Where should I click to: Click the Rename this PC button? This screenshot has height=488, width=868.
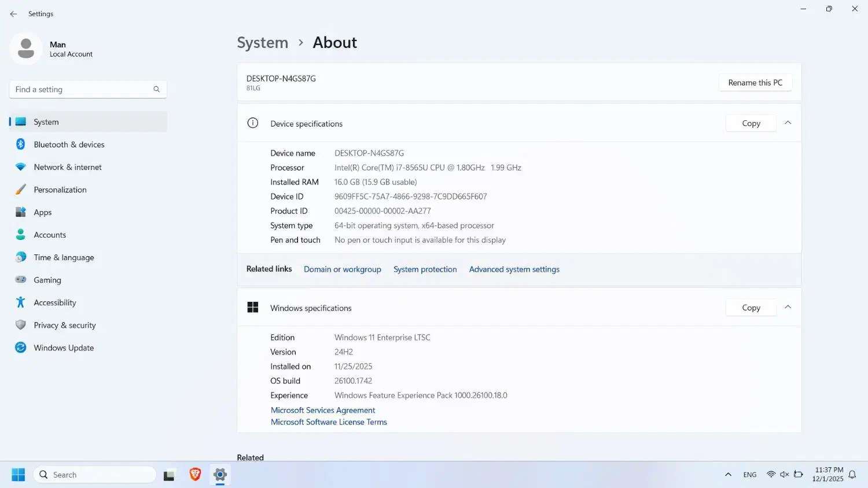[x=755, y=83]
